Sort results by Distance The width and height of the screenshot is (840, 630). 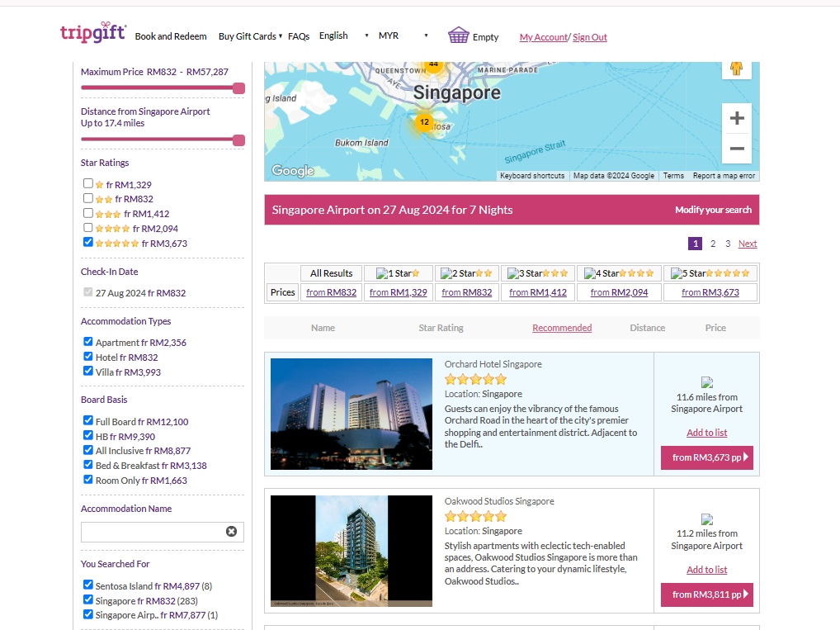[647, 328]
